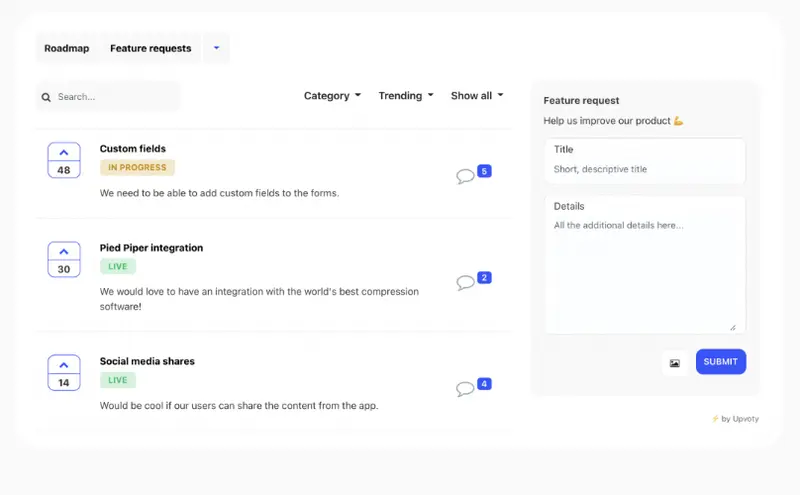Click the search magnifier icon
The image size is (800, 495).
point(46,97)
